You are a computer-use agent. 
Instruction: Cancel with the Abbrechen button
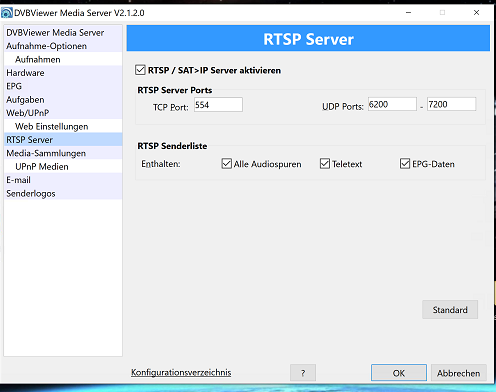pyautogui.click(x=459, y=373)
